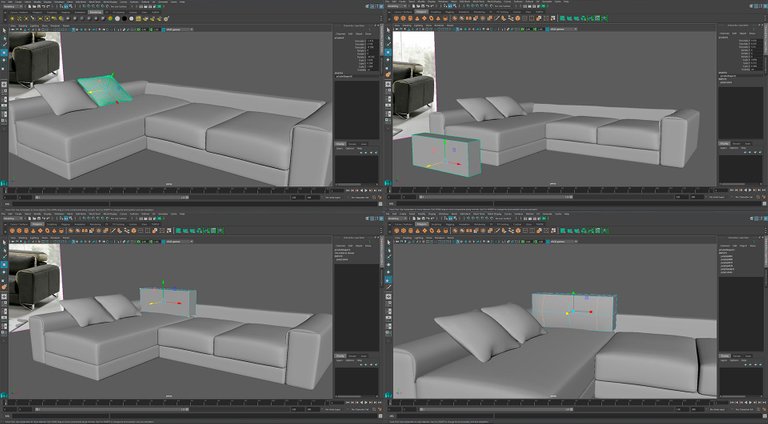Create a polygon cube from top-right window shelf
Image resolution: width=768 pixels, height=424 pixels.
403,19
